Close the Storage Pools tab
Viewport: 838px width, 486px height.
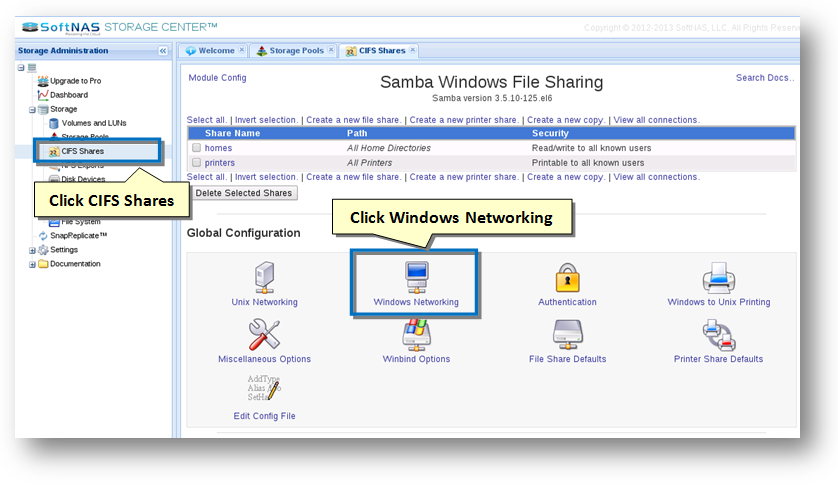331,49
